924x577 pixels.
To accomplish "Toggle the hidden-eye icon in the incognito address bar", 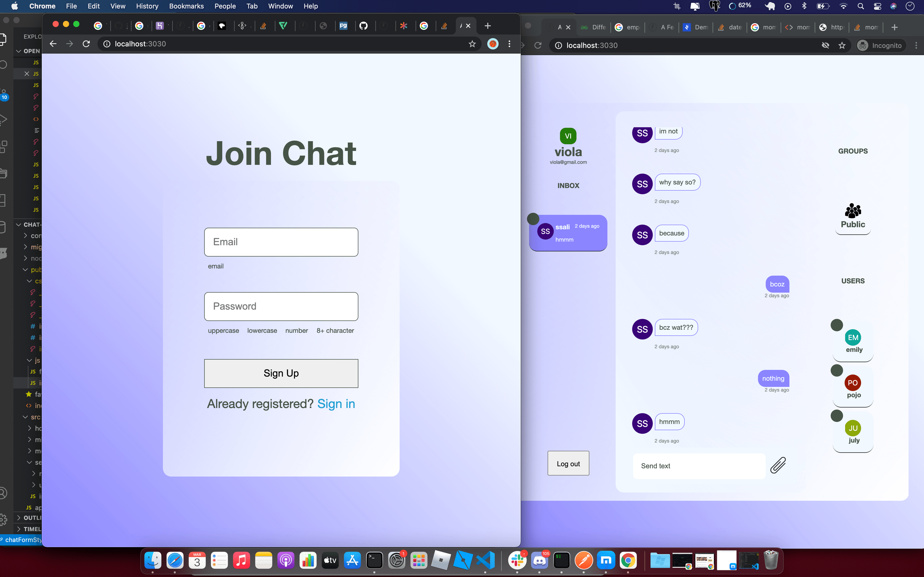I will coord(826,45).
